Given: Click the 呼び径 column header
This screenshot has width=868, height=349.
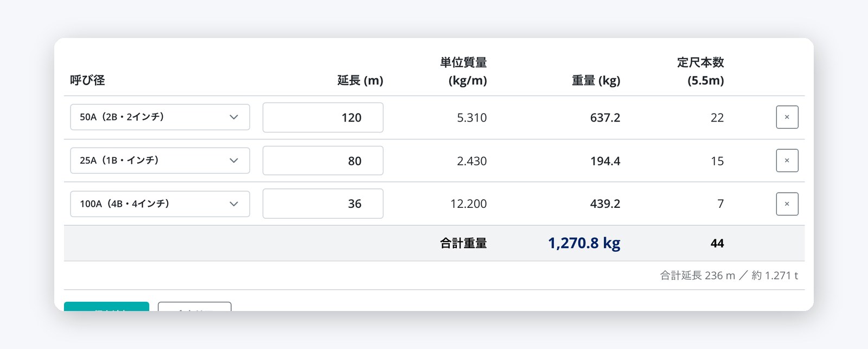Looking at the screenshot, I should (87, 80).
